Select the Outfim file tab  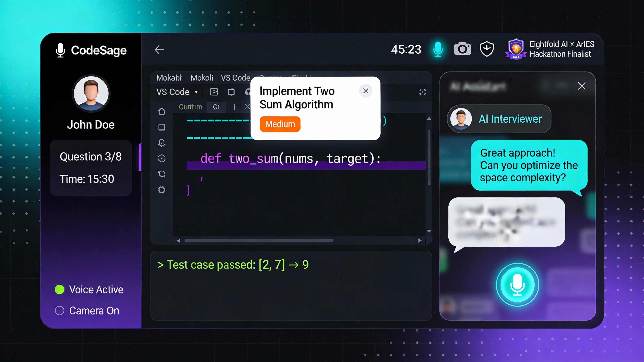190,107
